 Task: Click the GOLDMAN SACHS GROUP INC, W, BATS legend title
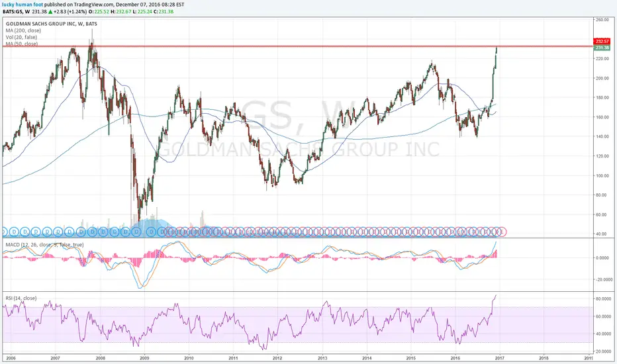[51, 24]
